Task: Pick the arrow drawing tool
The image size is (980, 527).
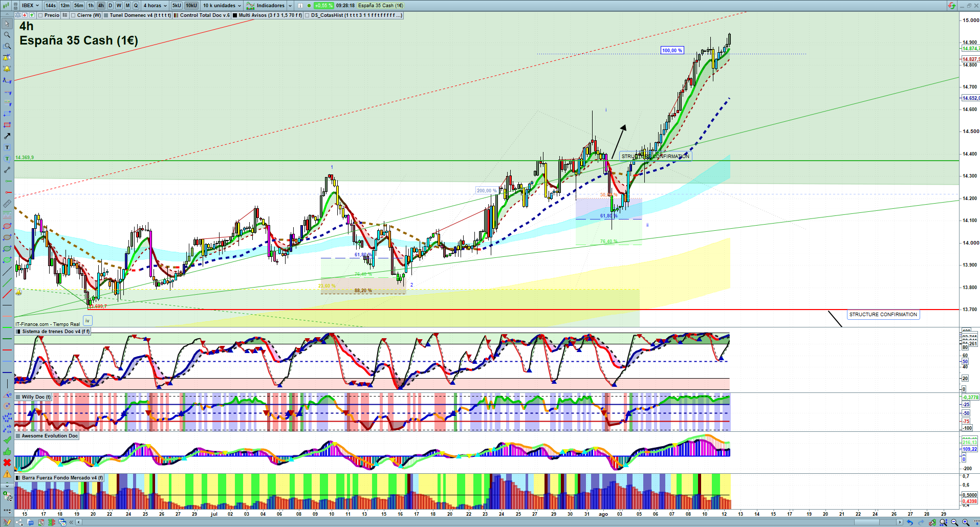Action: 7,136
